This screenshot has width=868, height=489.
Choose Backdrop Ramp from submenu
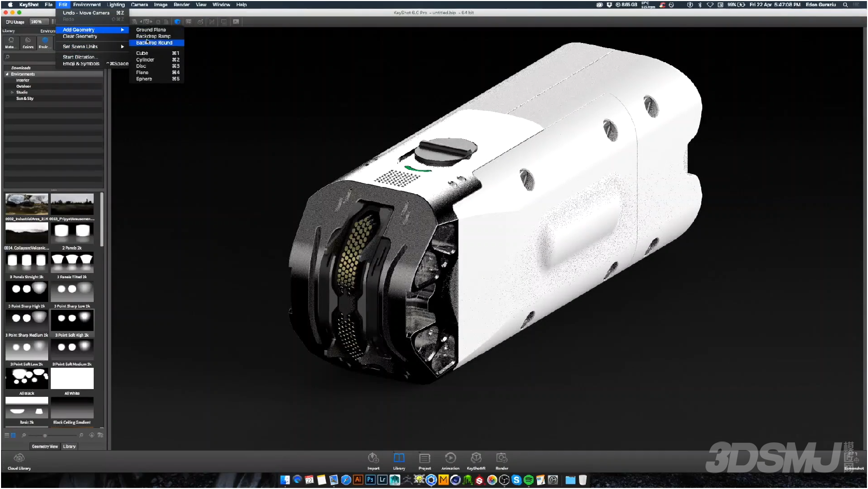pos(156,36)
